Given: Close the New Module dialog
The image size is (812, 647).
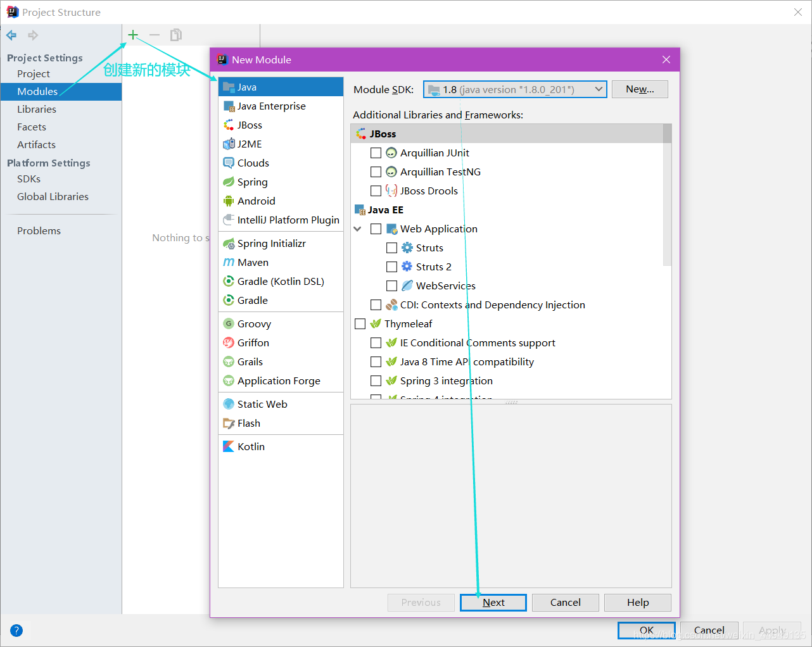Looking at the screenshot, I should click(666, 60).
